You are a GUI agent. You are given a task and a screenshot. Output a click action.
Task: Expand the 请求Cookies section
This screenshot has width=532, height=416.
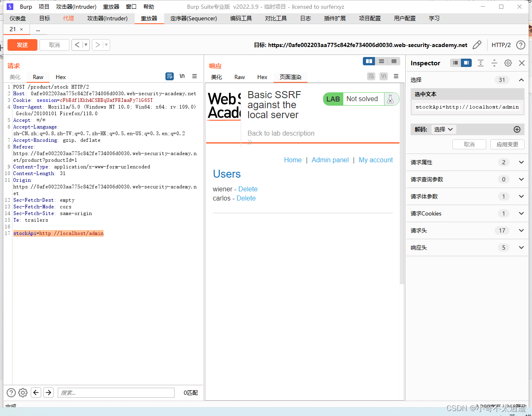pos(521,213)
